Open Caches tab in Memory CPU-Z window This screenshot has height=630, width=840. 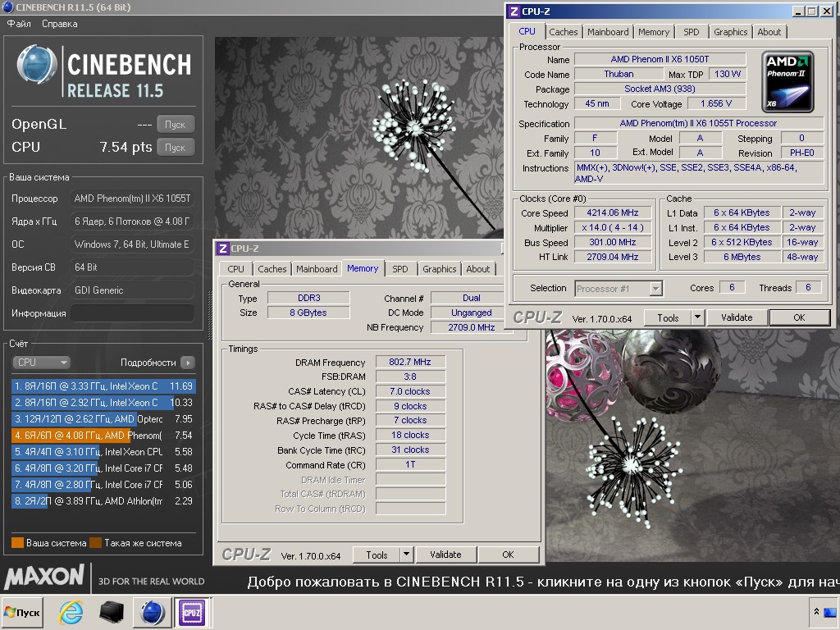[272, 269]
